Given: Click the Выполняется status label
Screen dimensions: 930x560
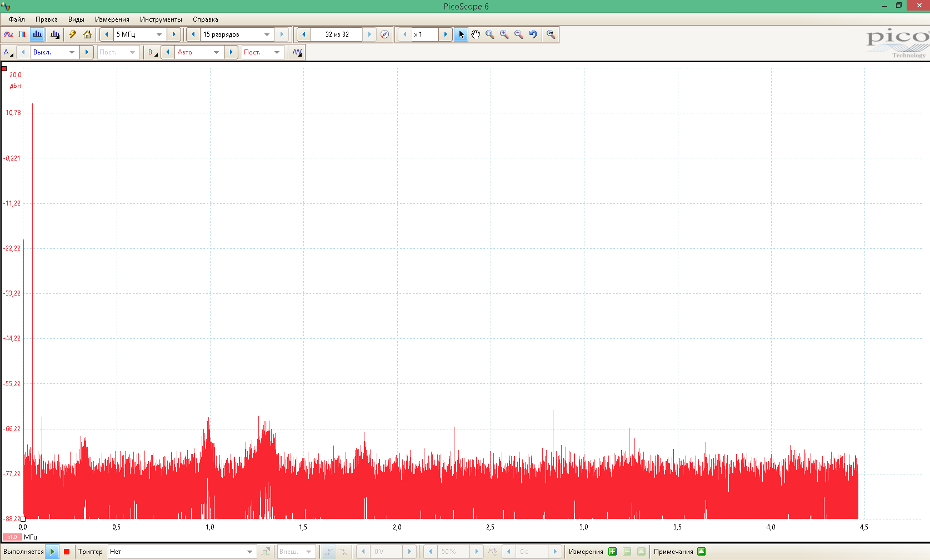Looking at the screenshot, I should pos(23,552).
